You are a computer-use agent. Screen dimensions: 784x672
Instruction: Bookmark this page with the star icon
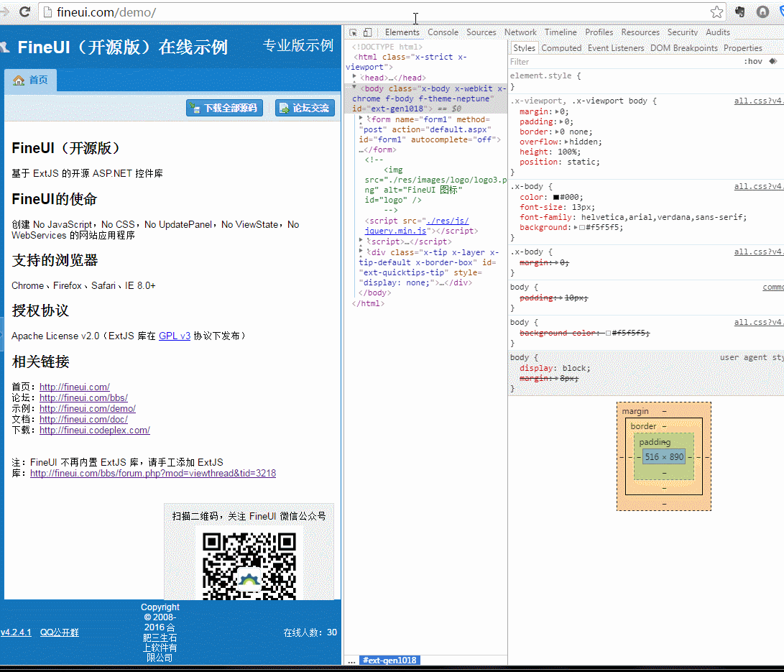(x=716, y=12)
